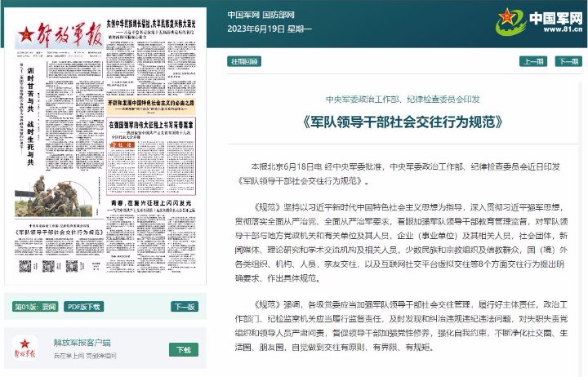Click the 往期回顾 button
The height and width of the screenshot is (377, 588).
pos(243,61)
